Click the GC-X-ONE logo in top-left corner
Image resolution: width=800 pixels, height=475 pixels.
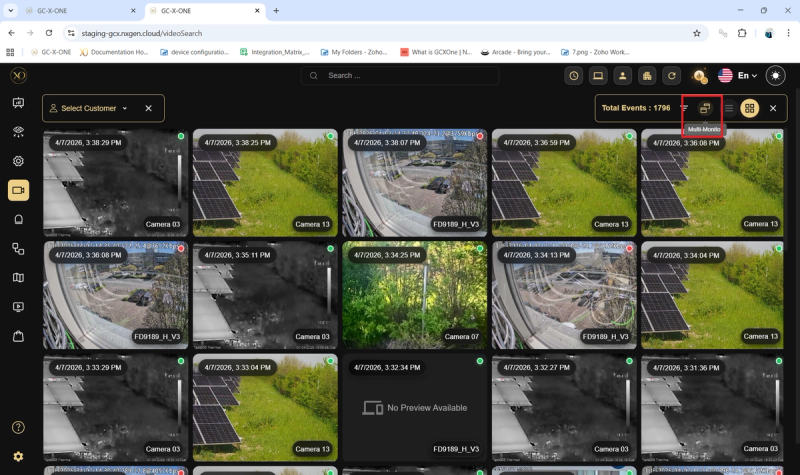click(18, 76)
